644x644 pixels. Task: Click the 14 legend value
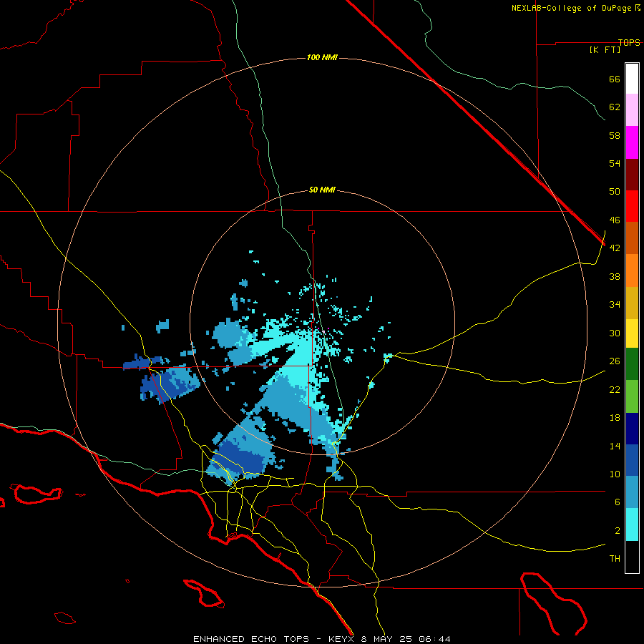click(x=615, y=446)
